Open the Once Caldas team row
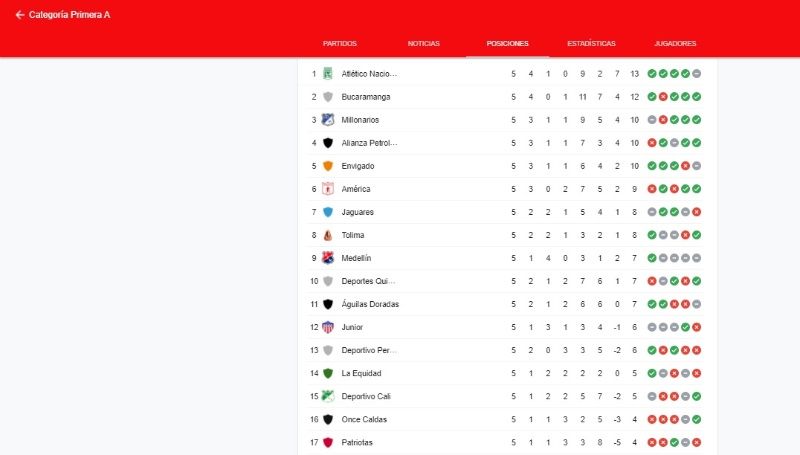The height and width of the screenshot is (455, 800). pos(507,419)
